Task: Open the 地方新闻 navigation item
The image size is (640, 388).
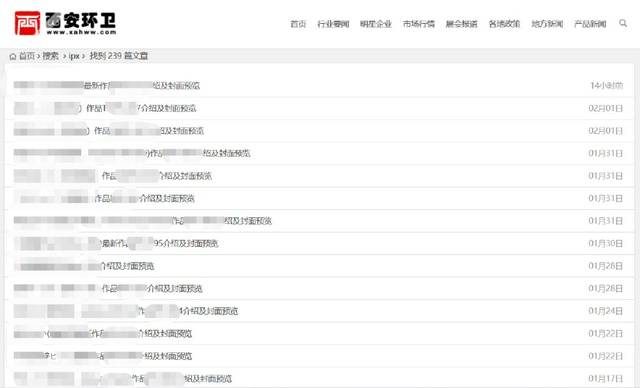Action: pyautogui.click(x=547, y=24)
